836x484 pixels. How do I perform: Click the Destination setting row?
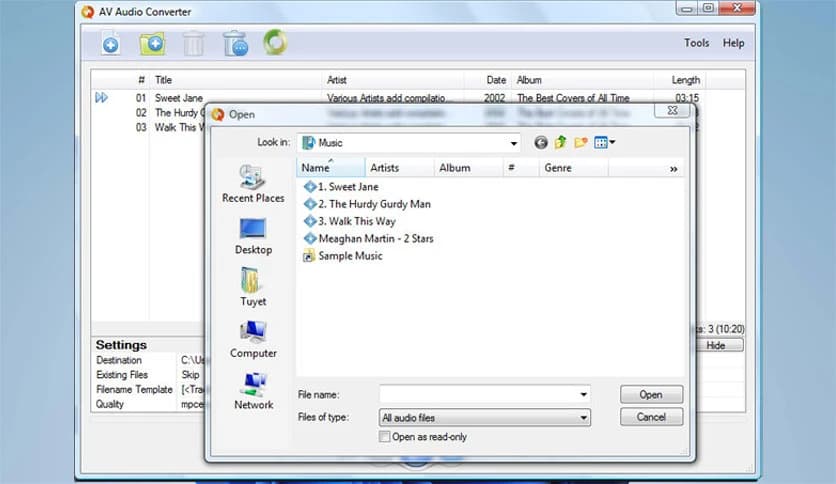pyautogui.click(x=150, y=360)
